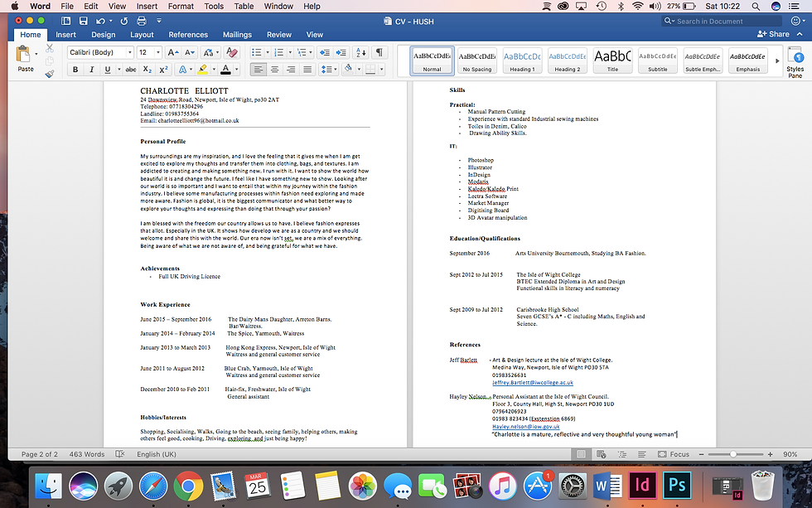Open the Format menu in menu bar
The width and height of the screenshot is (812, 508).
pyautogui.click(x=181, y=6)
